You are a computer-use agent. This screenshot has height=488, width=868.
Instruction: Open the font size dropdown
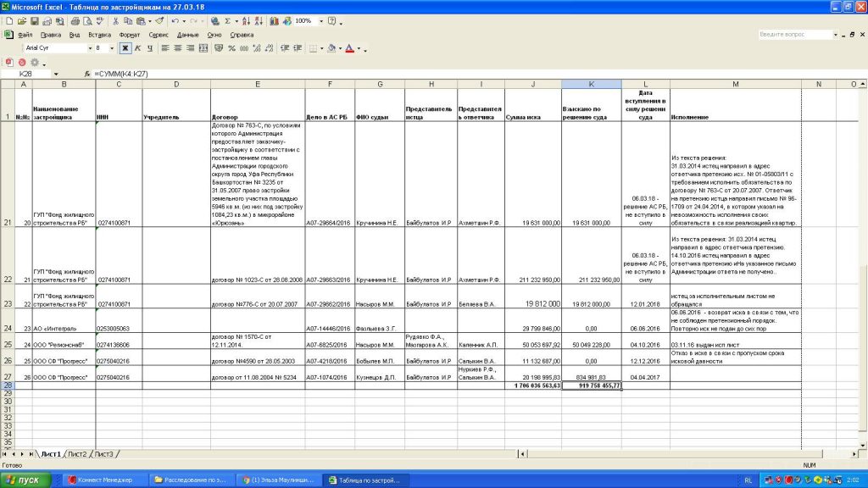click(x=112, y=48)
